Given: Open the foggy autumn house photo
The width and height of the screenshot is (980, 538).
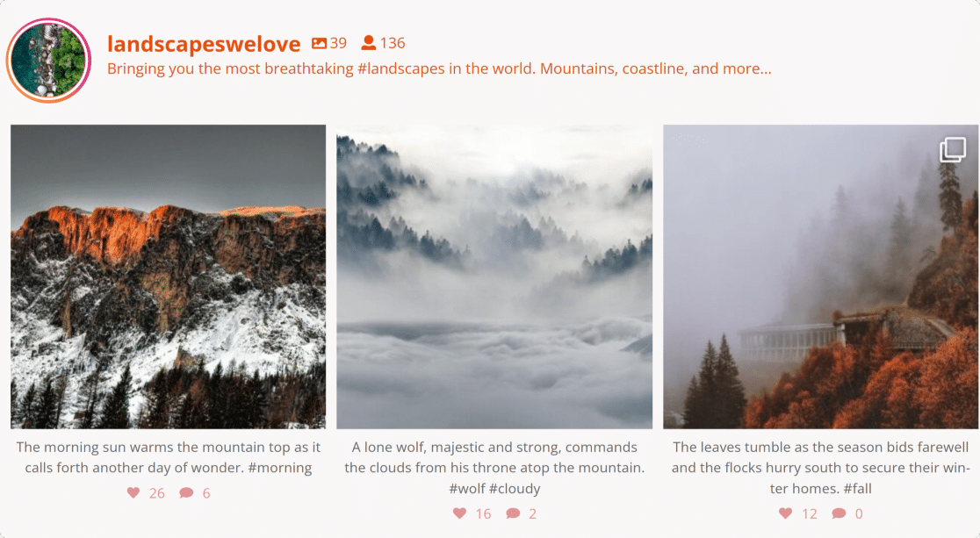Looking at the screenshot, I should point(821,276).
